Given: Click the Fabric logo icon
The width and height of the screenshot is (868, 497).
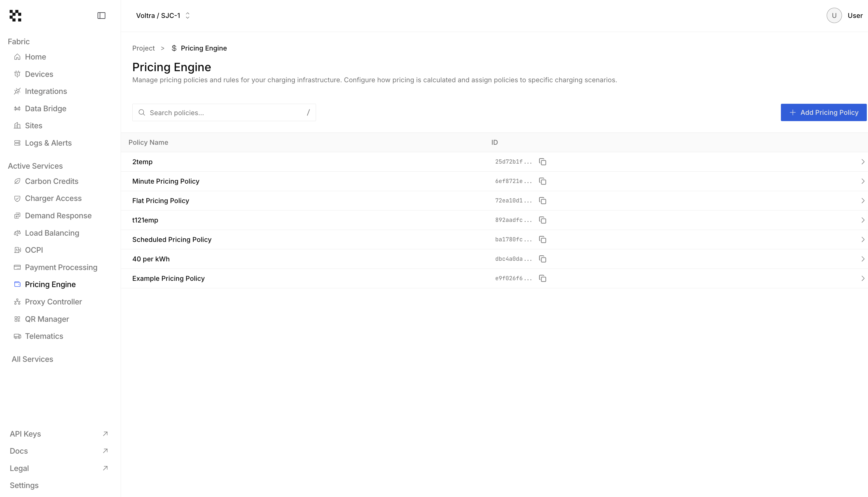Looking at the screenshot, I should [15, 16].
